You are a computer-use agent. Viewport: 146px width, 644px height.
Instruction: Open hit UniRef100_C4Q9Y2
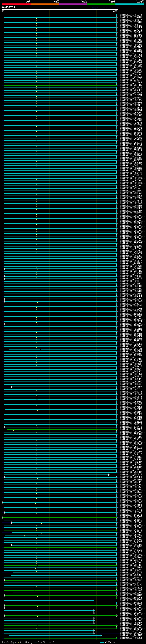(131, 530)
